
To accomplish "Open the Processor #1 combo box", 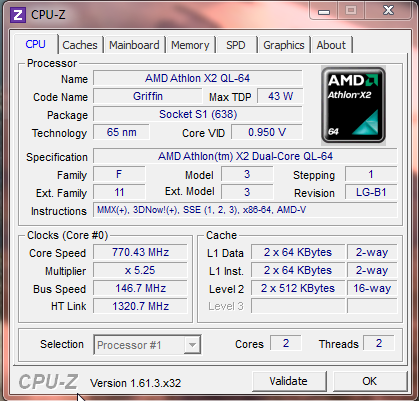I will [147, 345].
